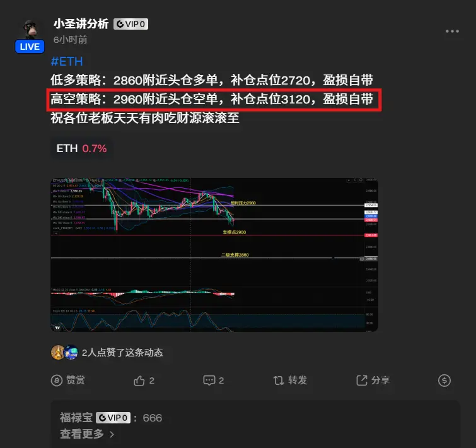
Task: Click the first liker avatar
Action: click(x=57, y=352)
